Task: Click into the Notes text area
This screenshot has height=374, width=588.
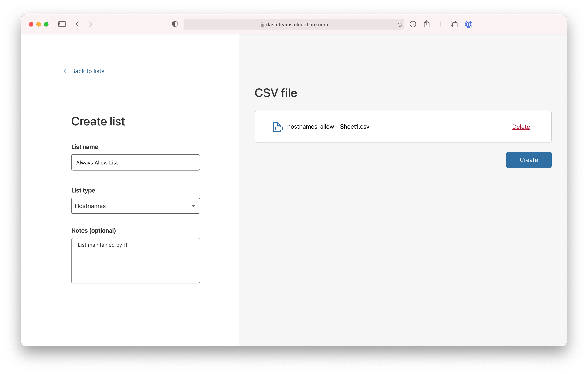Action: click(135, 261)
